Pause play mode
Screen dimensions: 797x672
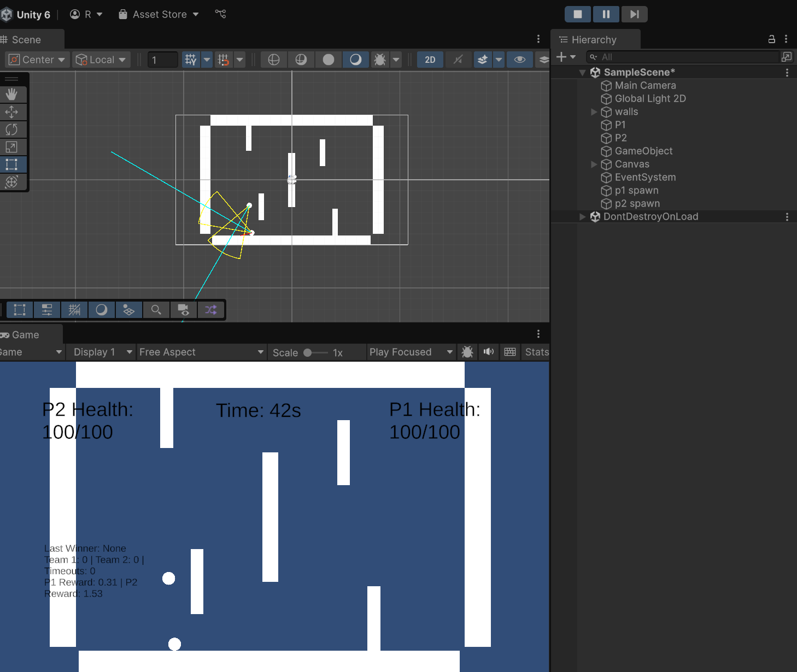(x=606, y=14)
